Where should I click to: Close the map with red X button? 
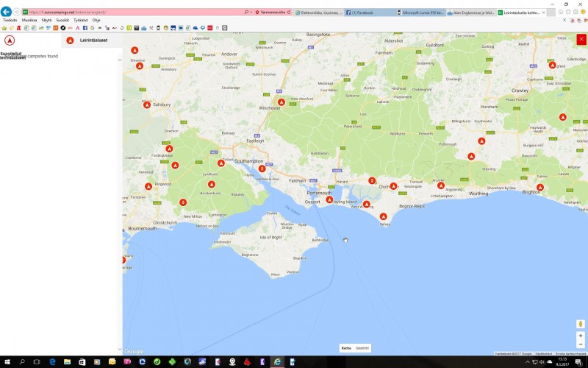581,40
